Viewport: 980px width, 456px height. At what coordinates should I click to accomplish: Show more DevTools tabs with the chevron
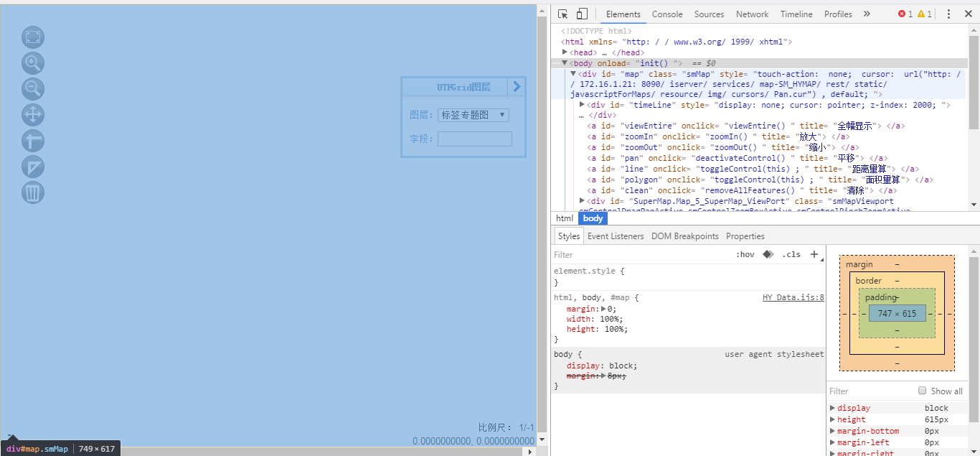click(867, 14)
